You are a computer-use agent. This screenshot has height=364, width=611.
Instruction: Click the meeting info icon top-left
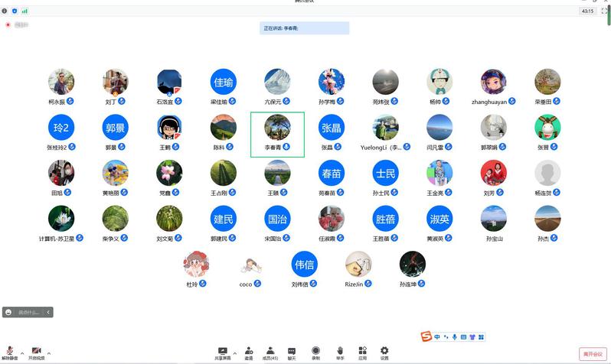tap(5, 11)
